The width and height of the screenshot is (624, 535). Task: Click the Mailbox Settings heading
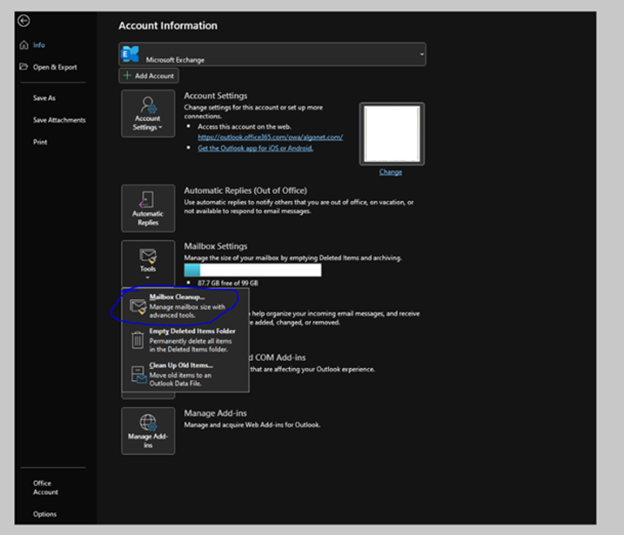coord(215,246)
